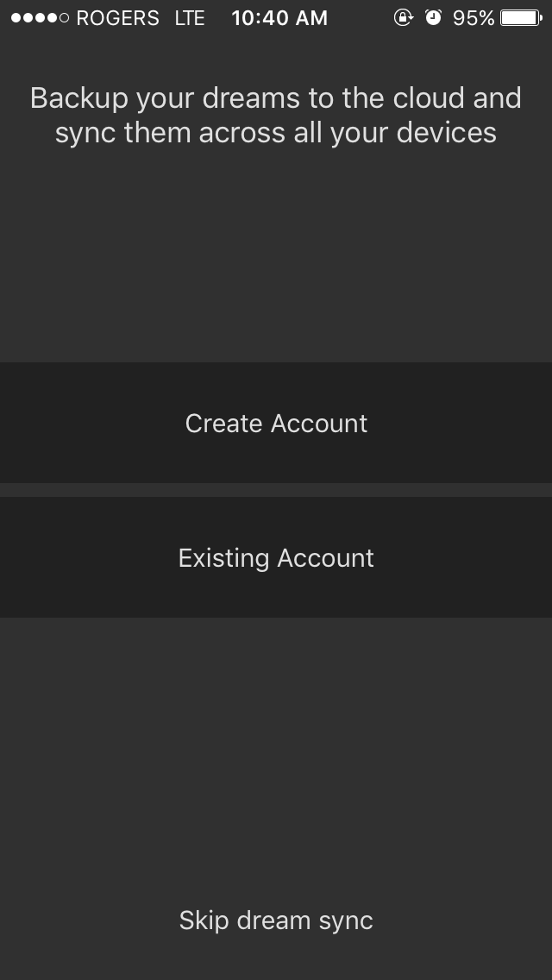Choose Existing Account to sign in
Screen dimensions: 552x980
tap(276, 557)
